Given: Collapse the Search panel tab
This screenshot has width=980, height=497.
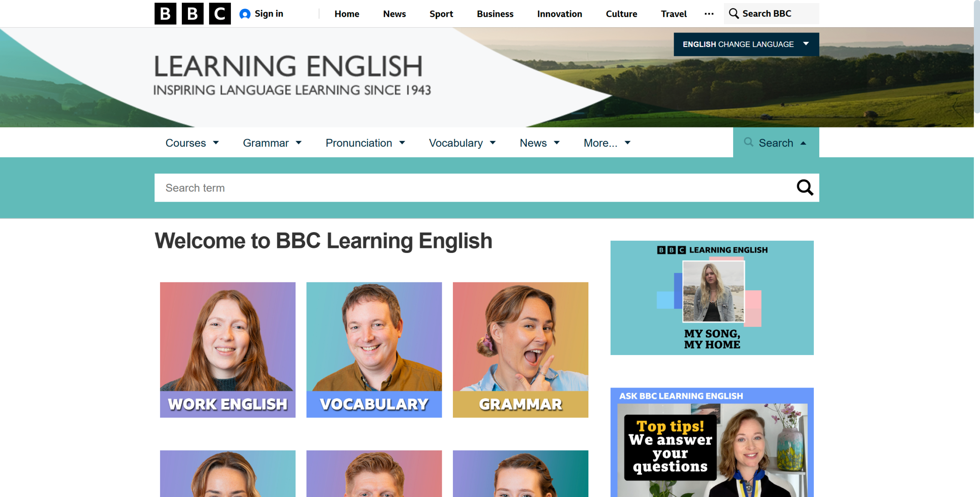Looking at the screenshot, I should tap(776, 142).
